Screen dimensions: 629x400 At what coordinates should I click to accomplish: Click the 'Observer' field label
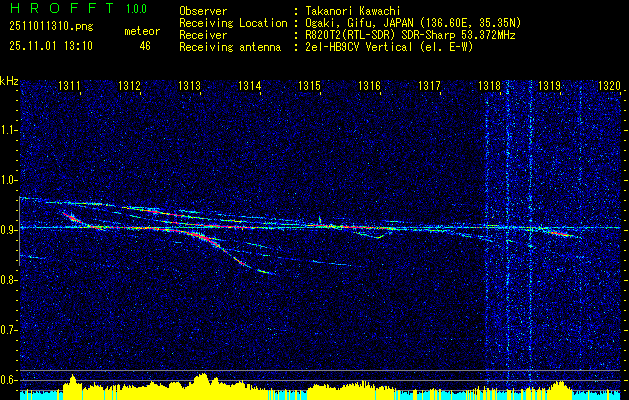[203, 11]
